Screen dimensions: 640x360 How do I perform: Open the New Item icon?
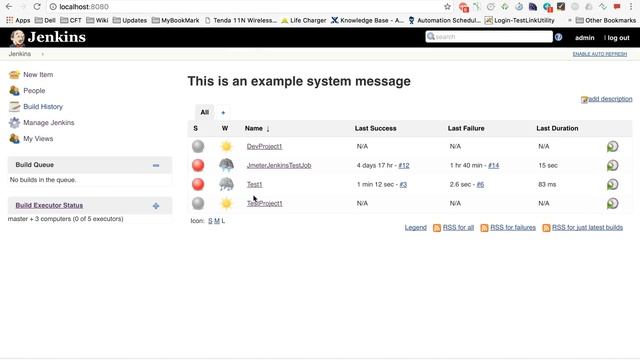(x=14, y=75)
